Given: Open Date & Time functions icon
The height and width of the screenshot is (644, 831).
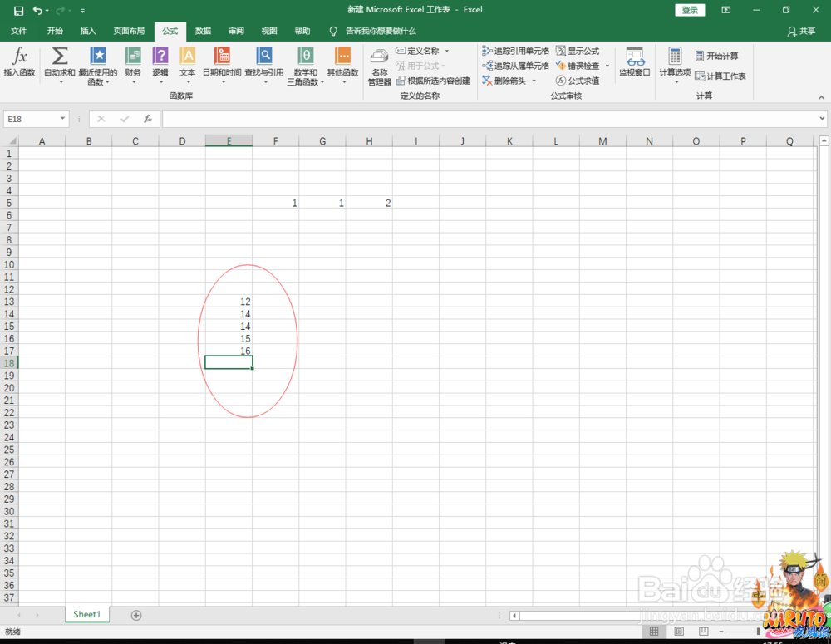Looking at the screenshot, I should [222, 57].
